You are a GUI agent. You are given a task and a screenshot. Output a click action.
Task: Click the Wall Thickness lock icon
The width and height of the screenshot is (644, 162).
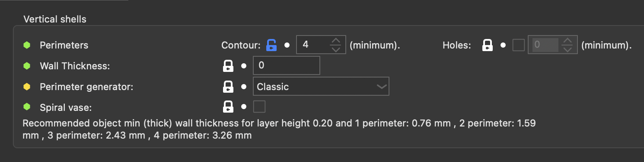pyautogui.click(x=228, y=66)
